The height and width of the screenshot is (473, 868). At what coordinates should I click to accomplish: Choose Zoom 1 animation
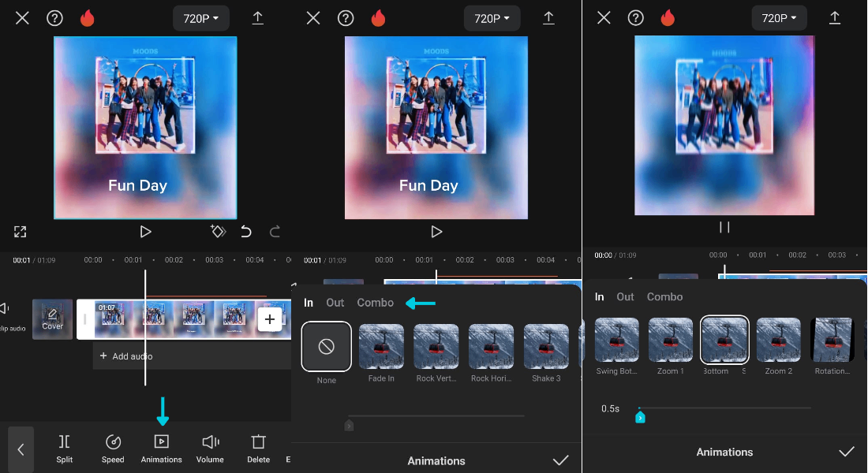671,339
